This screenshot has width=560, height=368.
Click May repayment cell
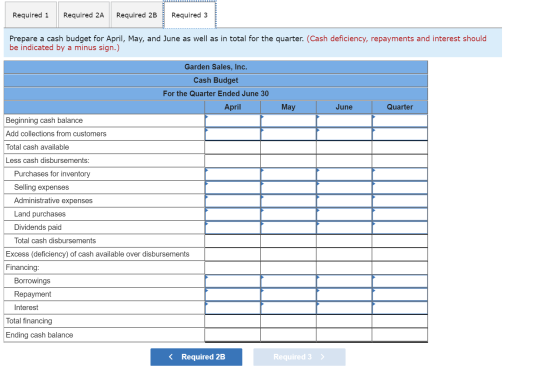(289, 294)
